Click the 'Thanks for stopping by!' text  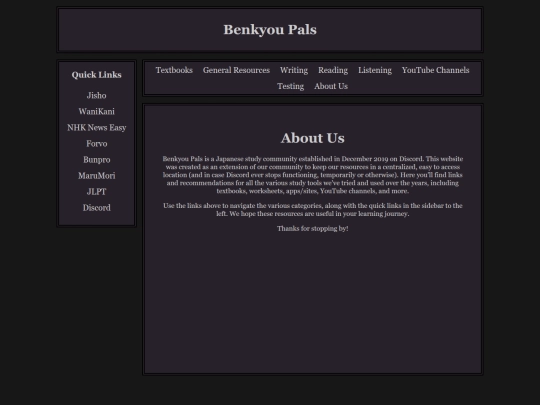point(312,228)
